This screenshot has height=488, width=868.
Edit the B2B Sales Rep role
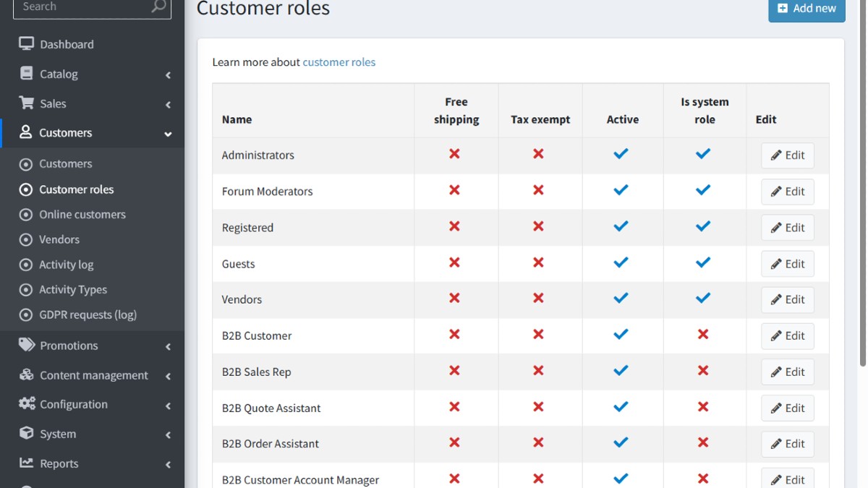788,372
